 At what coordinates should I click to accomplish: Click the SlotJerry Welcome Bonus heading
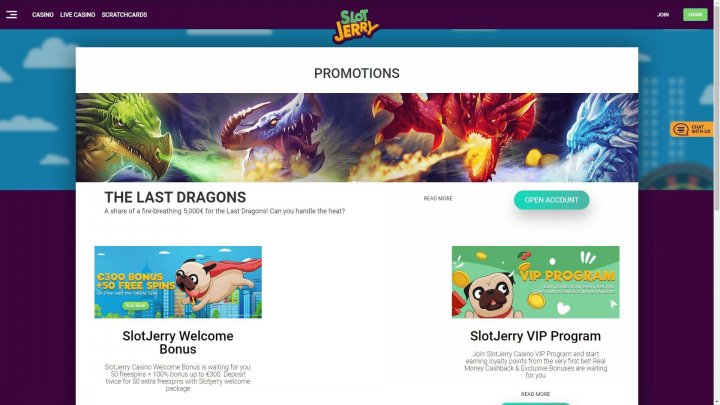click(178, 343)
